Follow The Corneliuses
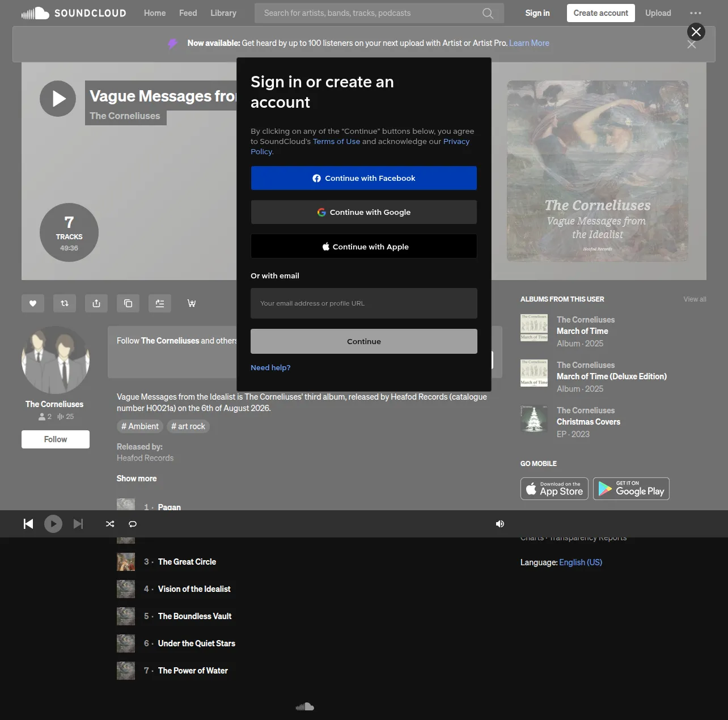 pos(56,439)
